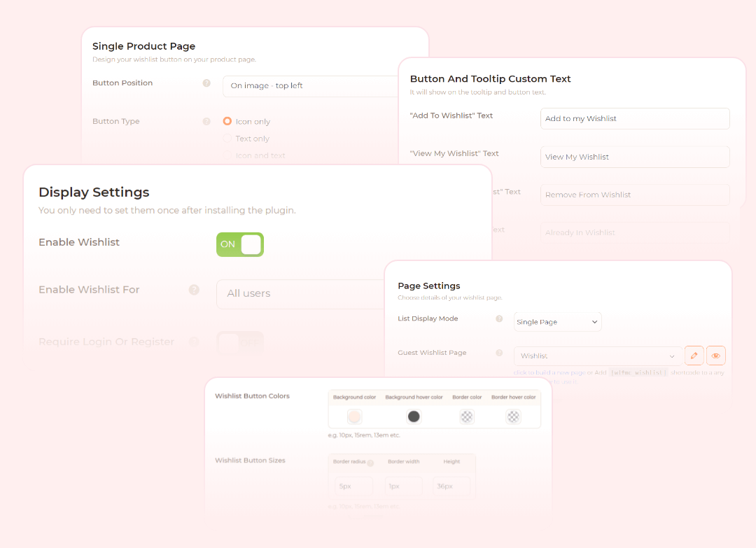Click help icon beside Enable Wishlist For
This screenshot has width=756, height=548.
(x=194, y=290)
